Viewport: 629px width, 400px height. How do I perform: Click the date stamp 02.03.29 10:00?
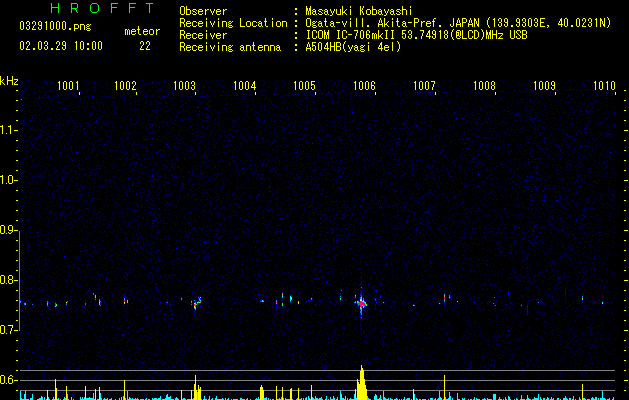pos(61,46)
